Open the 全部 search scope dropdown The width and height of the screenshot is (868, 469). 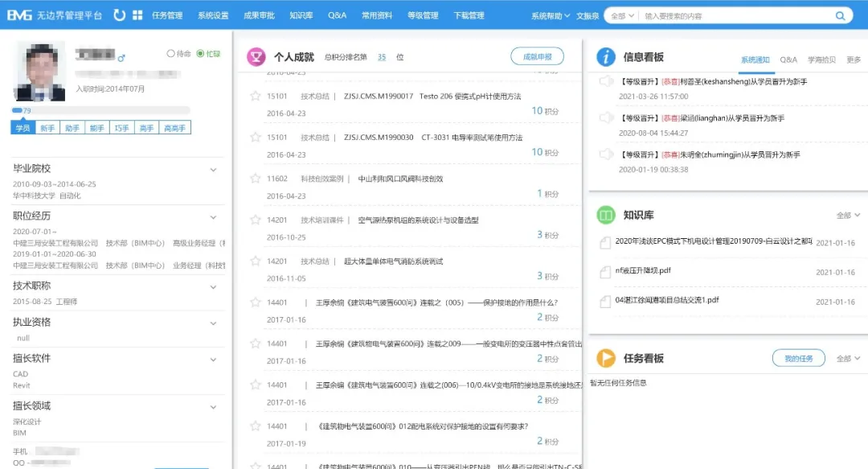pyautogui.click(x=622, y=15)
